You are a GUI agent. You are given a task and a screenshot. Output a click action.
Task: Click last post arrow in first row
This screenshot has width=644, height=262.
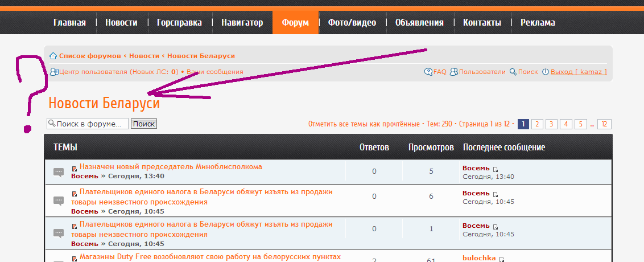tap(496, 169)
